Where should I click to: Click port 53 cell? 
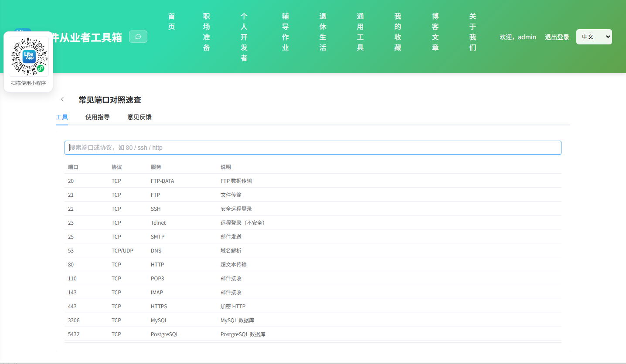(71, 251)
